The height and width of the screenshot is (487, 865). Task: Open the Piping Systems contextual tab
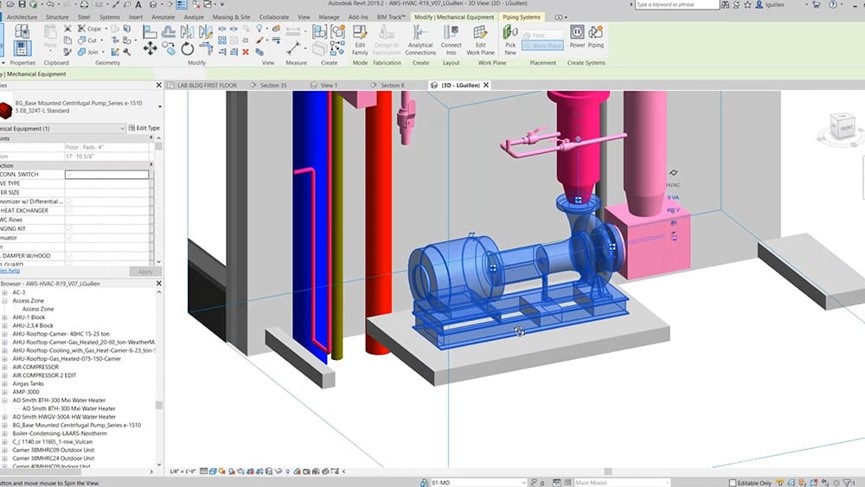521,17
